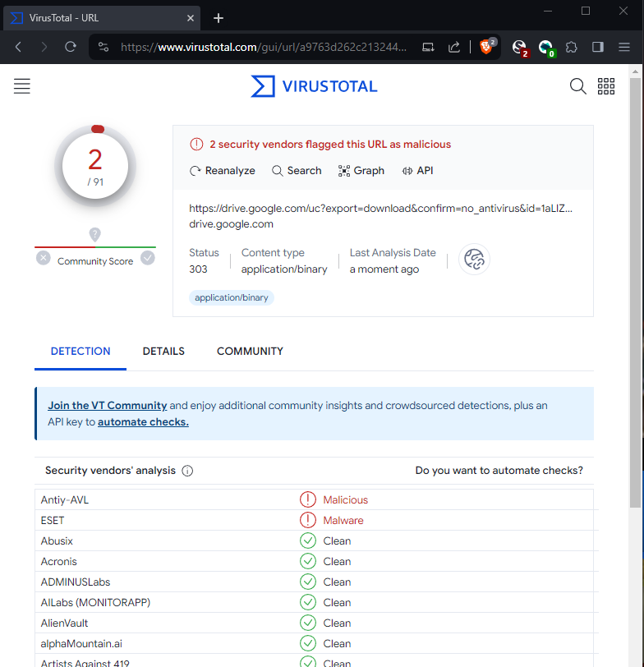Screen dimensions: 644x667
Task: Click the AlienVault Clean check icon
Action: (308, 623)
